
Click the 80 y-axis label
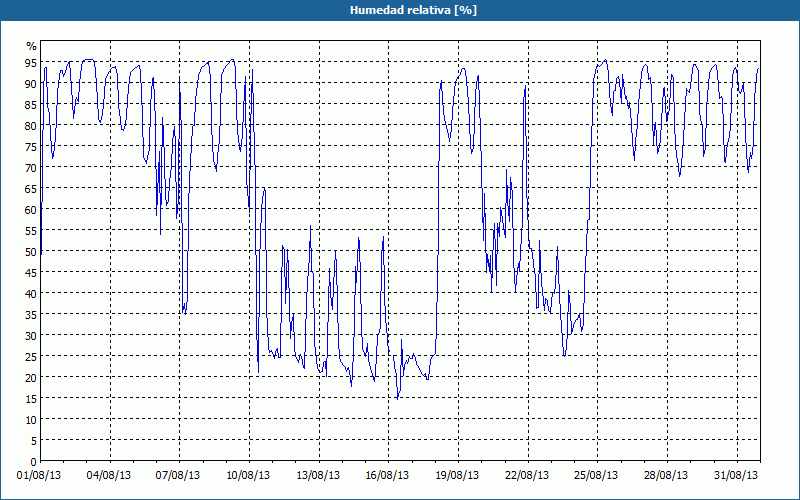(31, 126)
